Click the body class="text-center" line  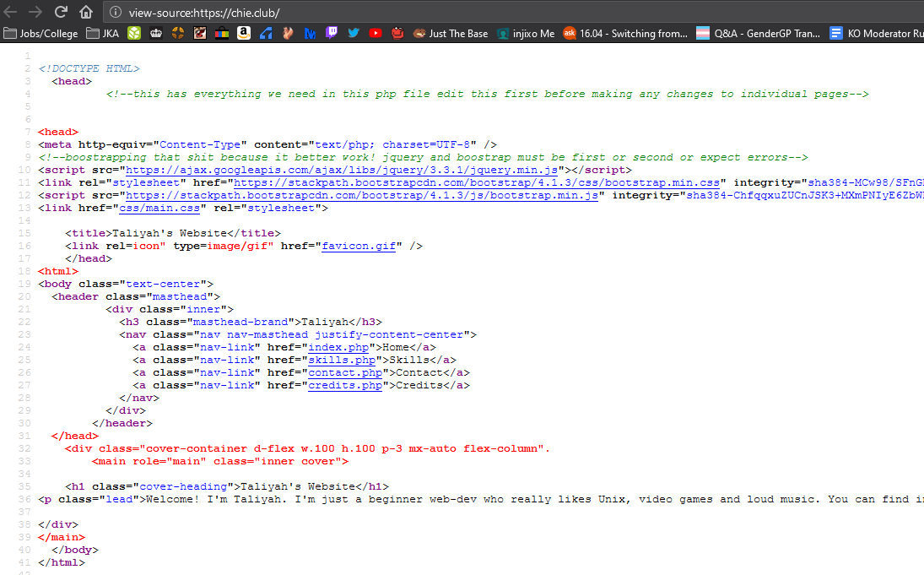126,285
